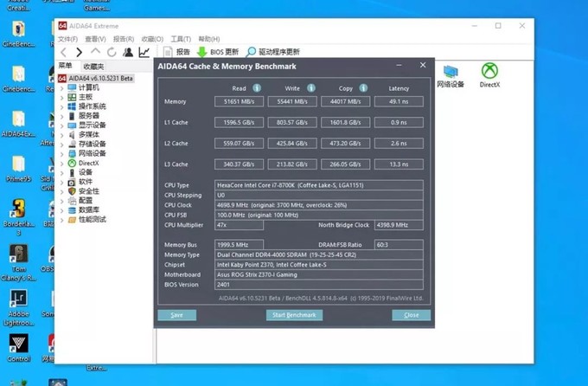
Task: Expand the 服务器 tree node
Action: pos(62,116)
